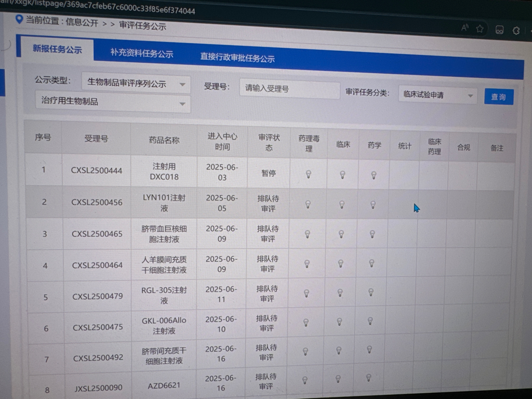Click 临床 bulb icon for CXSL2500465
The image size is (532, 399).
click(341, 234)
